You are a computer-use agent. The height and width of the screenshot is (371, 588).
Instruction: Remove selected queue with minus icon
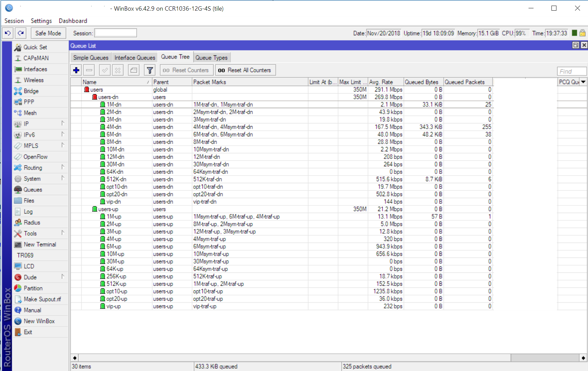89,70
